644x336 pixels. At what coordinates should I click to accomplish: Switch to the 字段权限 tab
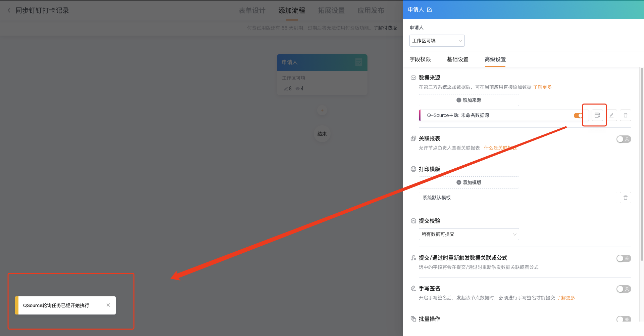[x=420, y=59]
